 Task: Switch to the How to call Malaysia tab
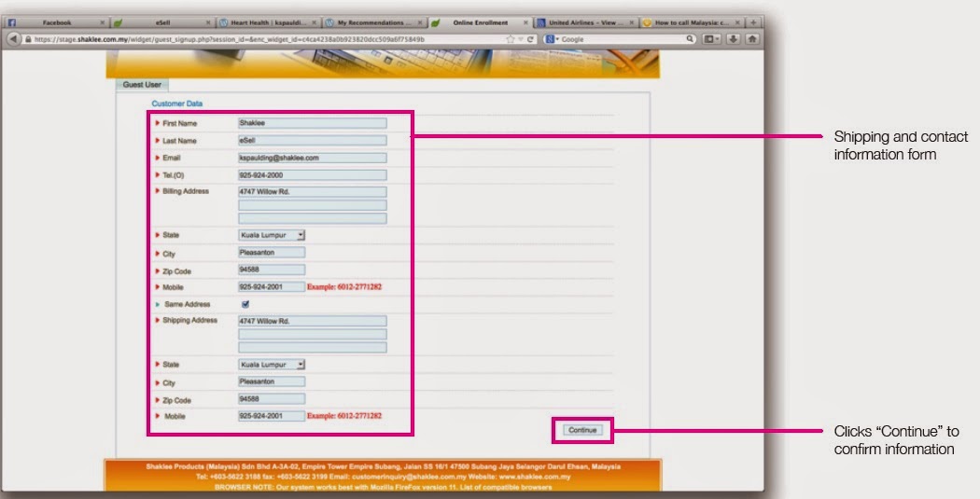coord(692,22)
